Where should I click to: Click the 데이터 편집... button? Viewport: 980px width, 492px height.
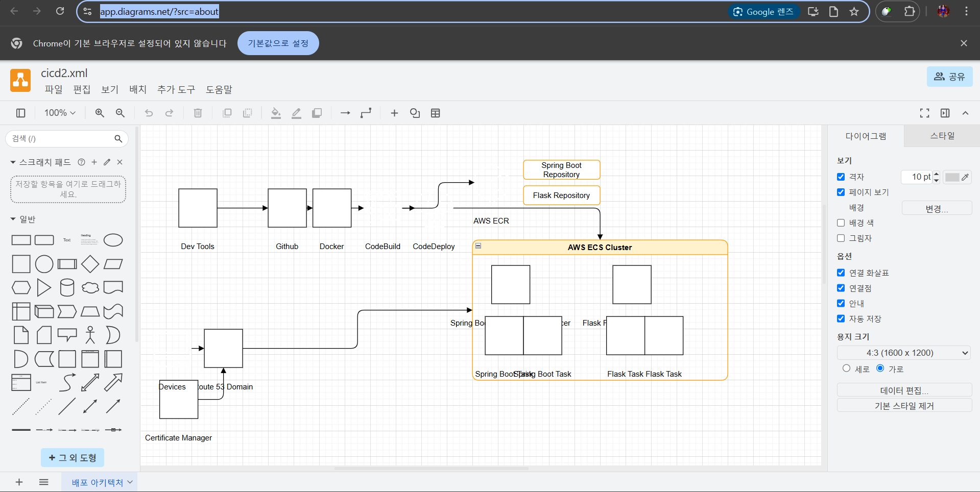904,390
